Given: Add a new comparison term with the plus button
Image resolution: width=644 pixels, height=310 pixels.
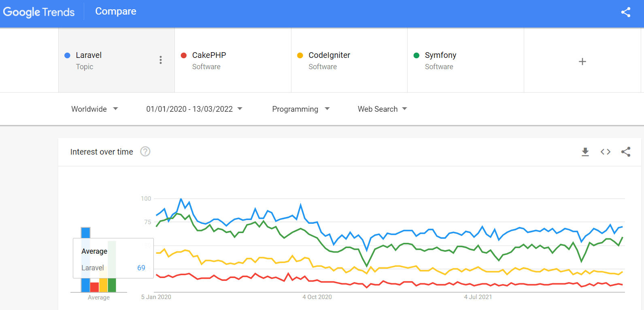Looking at the screenshot, I should (x=582, y=61).
